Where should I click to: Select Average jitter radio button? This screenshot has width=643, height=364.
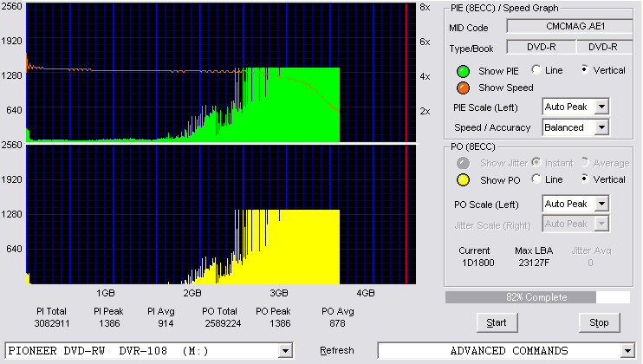click(585, 162)
